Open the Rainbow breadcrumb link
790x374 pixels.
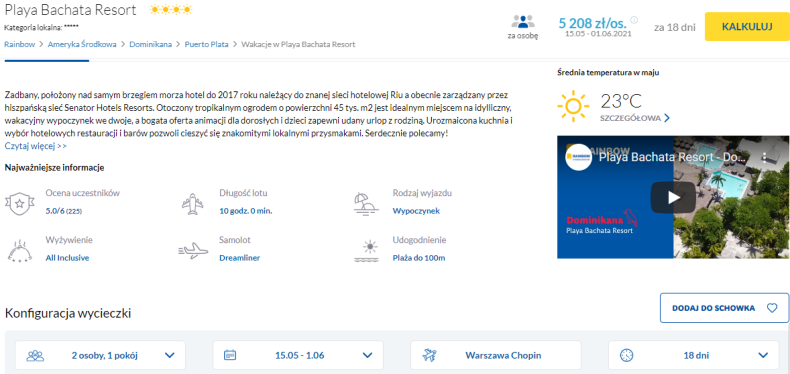coord(20,44)
